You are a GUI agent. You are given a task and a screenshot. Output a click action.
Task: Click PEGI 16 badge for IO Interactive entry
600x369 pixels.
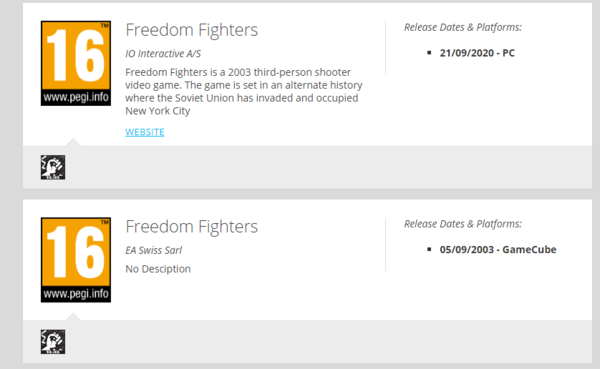point(76,63)
